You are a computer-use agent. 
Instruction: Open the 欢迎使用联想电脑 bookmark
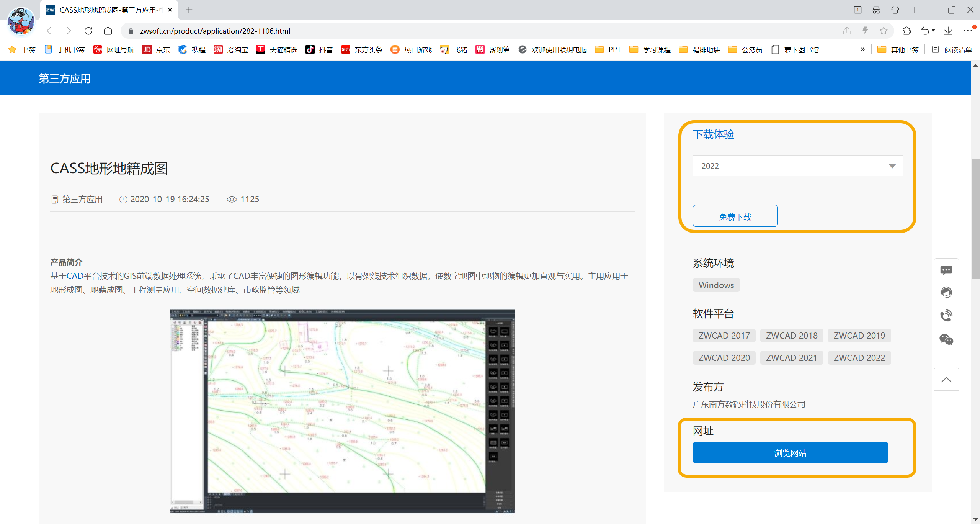552,49
